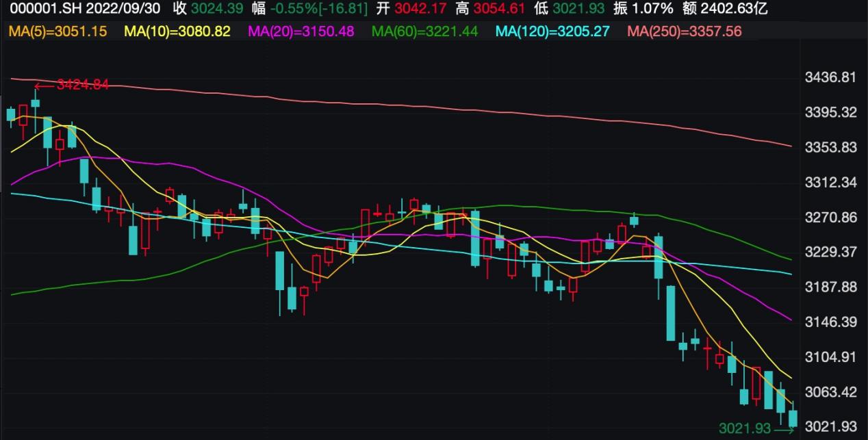This screenshot has width=868, height=440.
Task: Select the MA(120)=3205.27 legend entry
Action: coord(552,31)
